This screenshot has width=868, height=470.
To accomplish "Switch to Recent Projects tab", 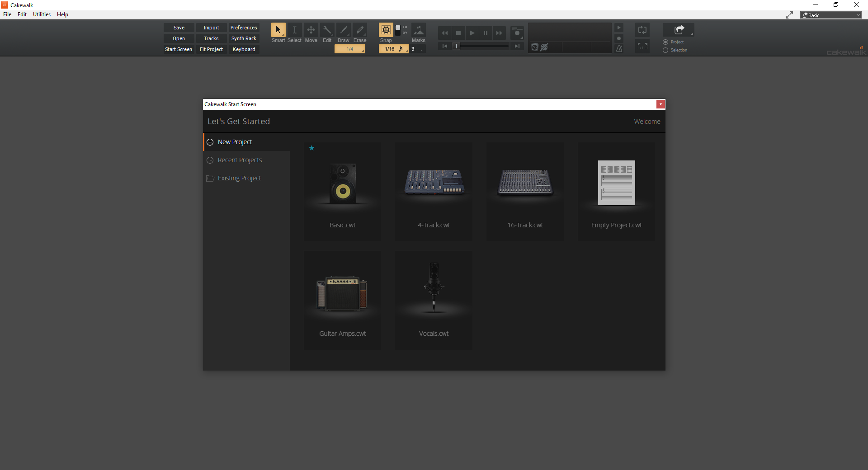I will [x=246, y=160].
